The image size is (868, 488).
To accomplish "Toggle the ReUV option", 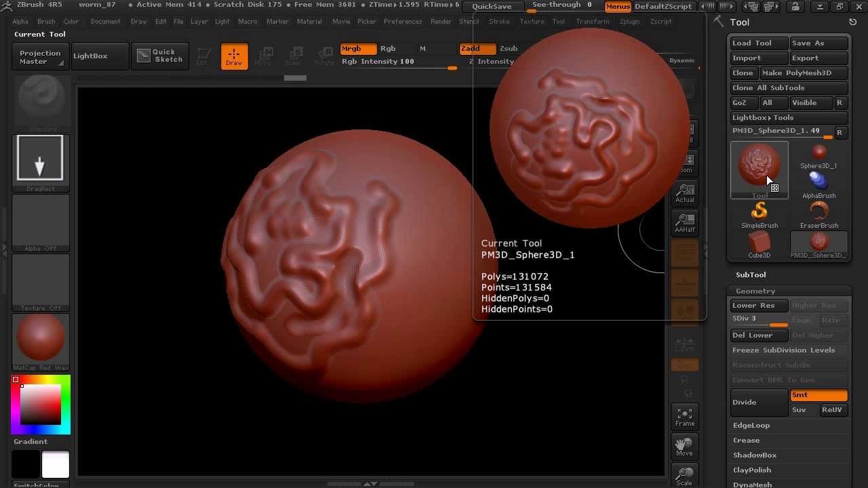I will pyautogui.click(x=833, y=410).
